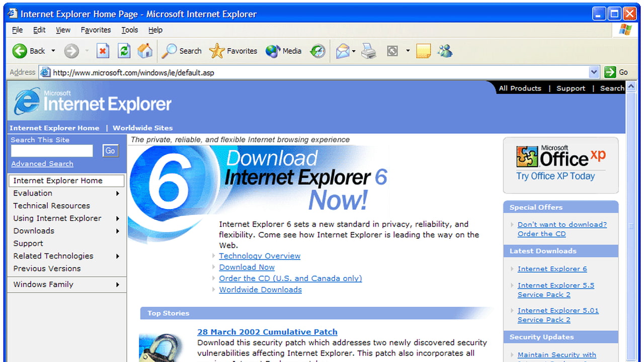Click the Forward arrow button

click(71, 51)
